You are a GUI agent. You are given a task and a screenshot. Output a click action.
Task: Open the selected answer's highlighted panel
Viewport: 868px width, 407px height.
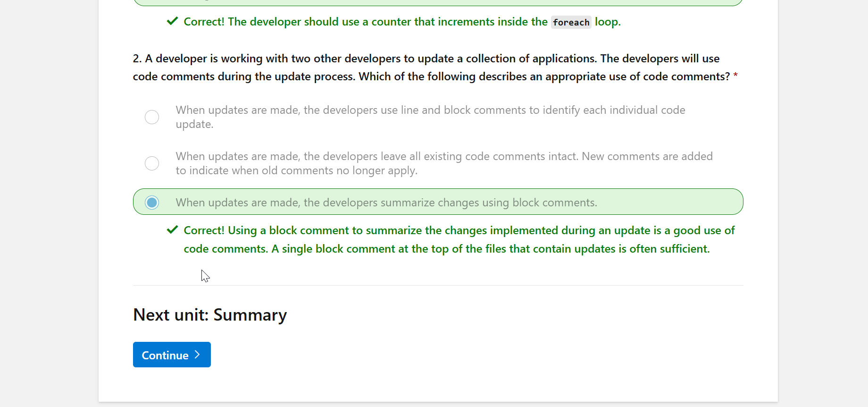pos(438,202)
